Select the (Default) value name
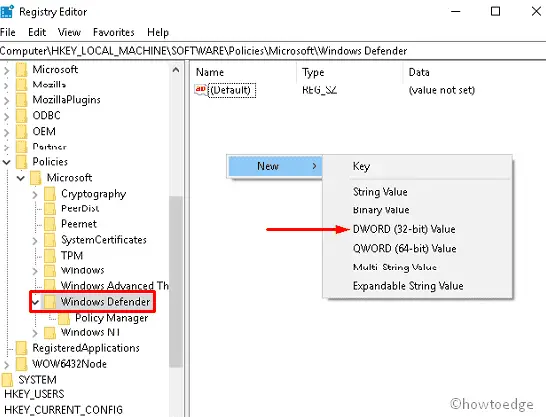This screenshot has height=417, width=546. click(x=231, y=90)
